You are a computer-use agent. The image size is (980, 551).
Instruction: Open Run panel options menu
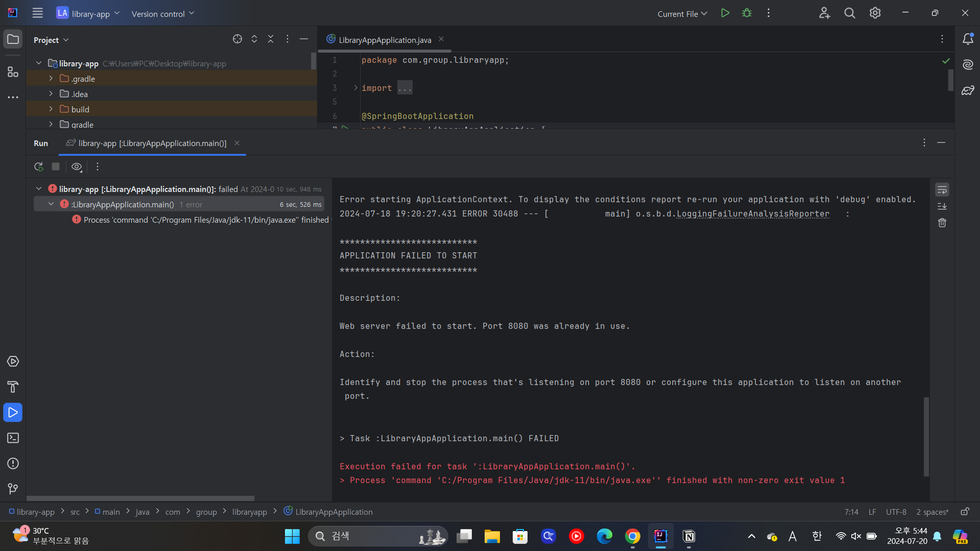(x=924, y=143)
